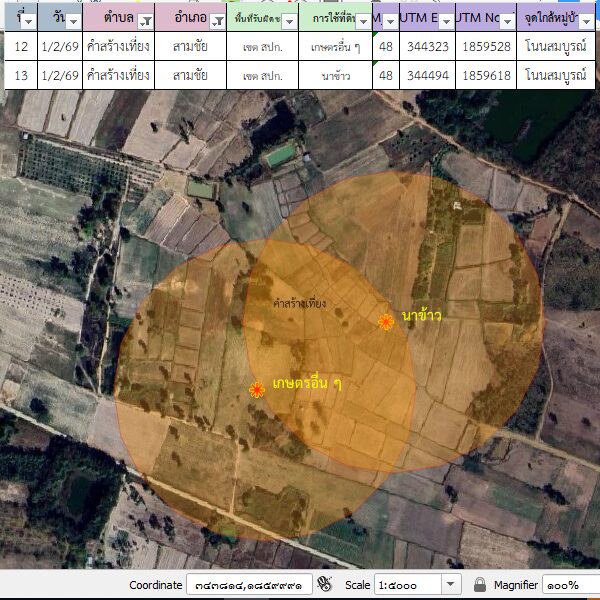Toggle the extents display icon beside Coordinate box
The height and width of the screenshot is (600, 600).
coord(324,584)
